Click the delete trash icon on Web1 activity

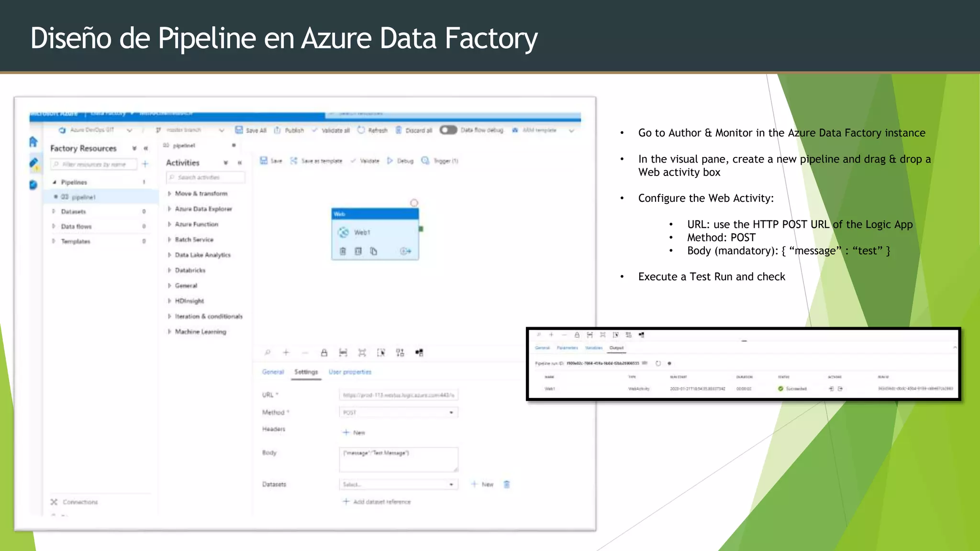pos(343,251)
